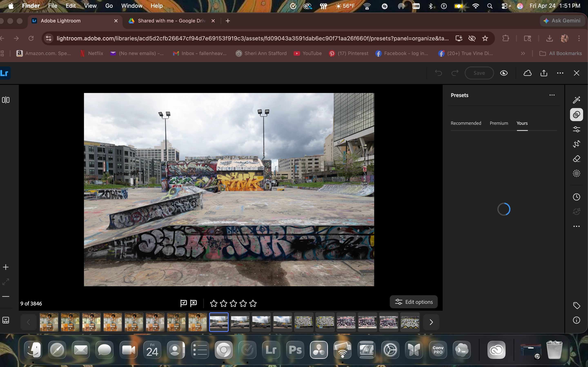Image resolution: width=588 pixels, height=367 pixels.
Task: Open the Crop and rotate tool
Action: 576,144
